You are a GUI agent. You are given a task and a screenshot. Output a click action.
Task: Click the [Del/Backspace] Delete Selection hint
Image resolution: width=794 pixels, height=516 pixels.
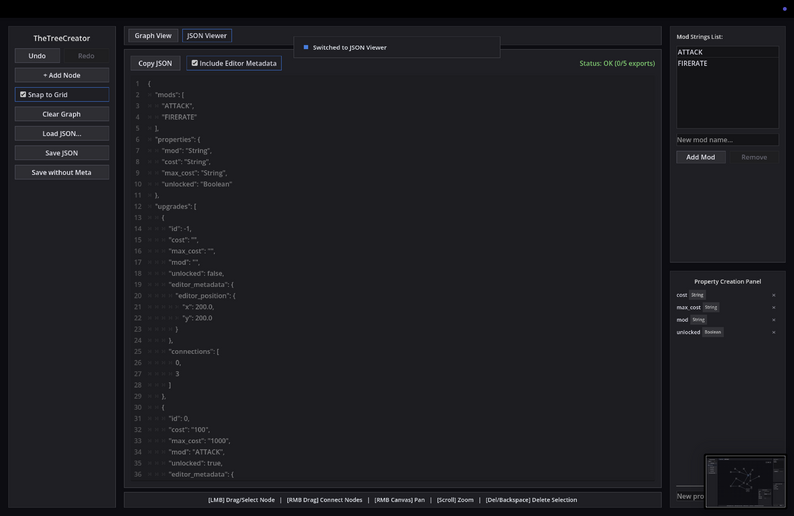(x=531, y=500)
